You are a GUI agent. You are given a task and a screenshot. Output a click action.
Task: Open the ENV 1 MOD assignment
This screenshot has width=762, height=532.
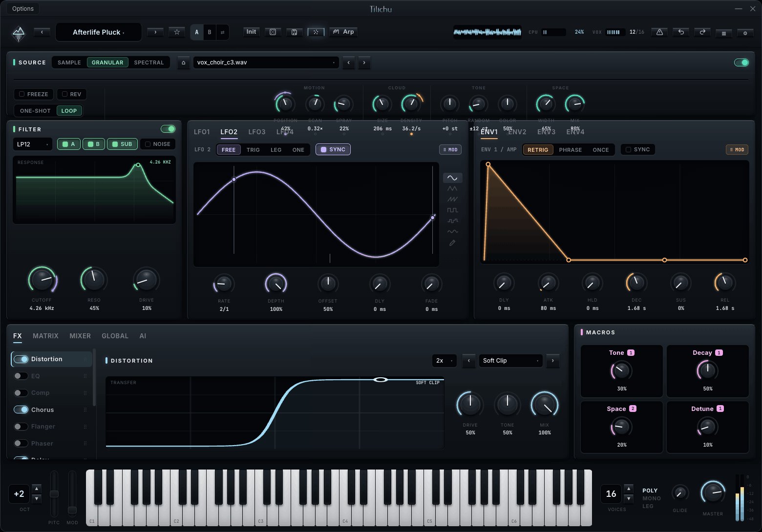tap(737, 150)
